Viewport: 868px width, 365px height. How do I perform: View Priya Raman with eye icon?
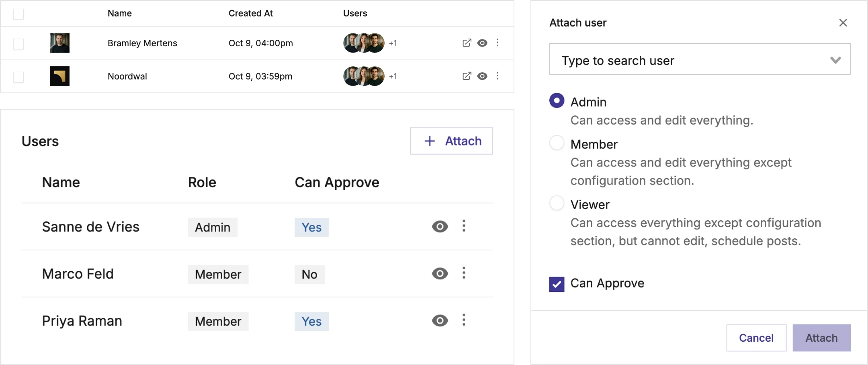(440, 321)
